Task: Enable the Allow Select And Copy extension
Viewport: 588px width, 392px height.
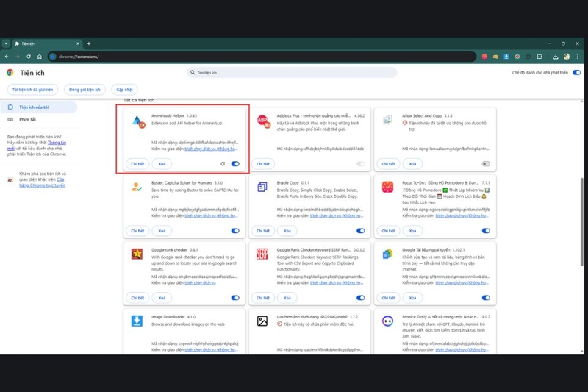Action: pos(486,164)
